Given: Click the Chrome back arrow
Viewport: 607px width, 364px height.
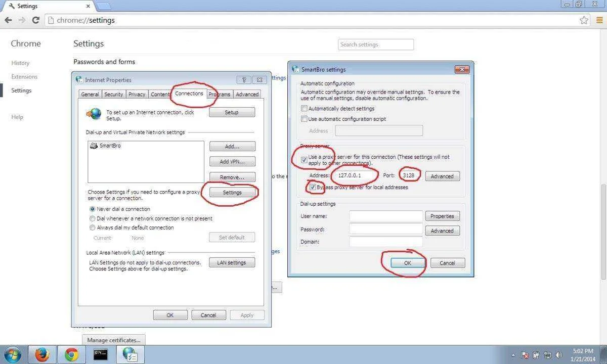Looking at the screenshot, I should [x=8, y=20].
